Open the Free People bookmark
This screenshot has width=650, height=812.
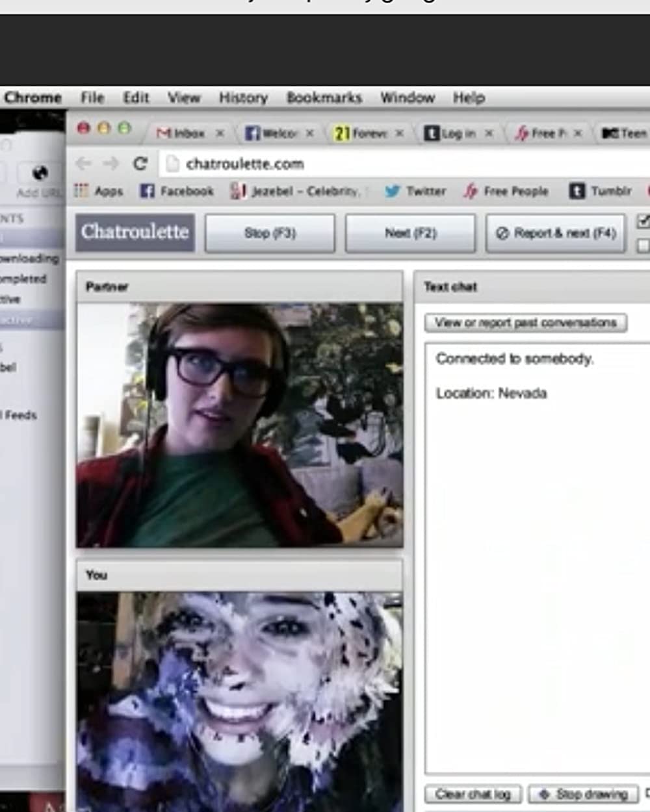click(x=506, y=191)
